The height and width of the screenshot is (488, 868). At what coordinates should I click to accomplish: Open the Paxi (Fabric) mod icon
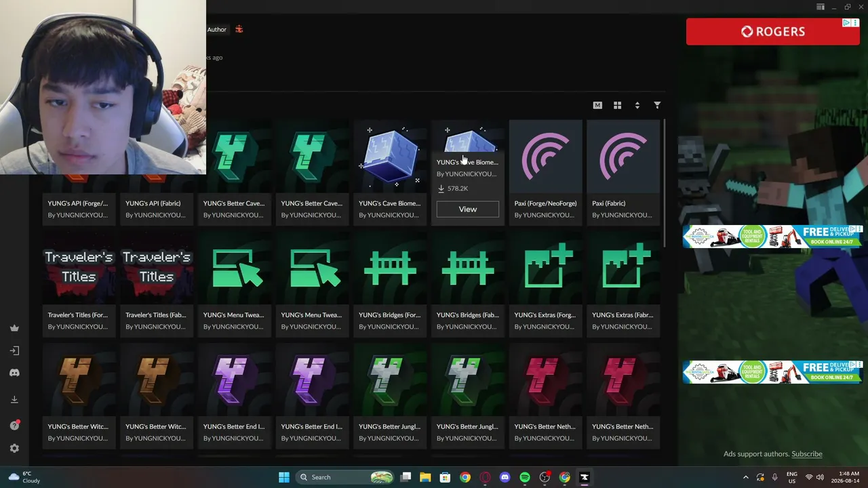[624, 157]
